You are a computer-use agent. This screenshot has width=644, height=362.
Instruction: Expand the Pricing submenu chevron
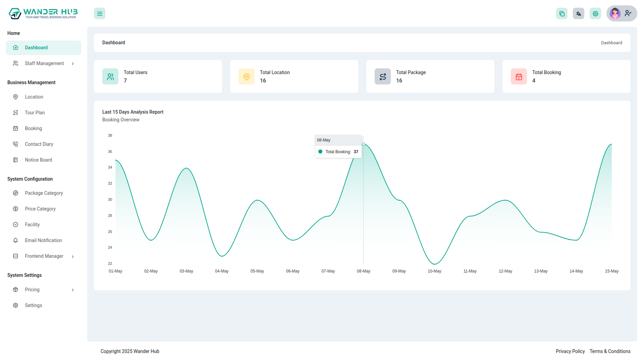point(72,290)
